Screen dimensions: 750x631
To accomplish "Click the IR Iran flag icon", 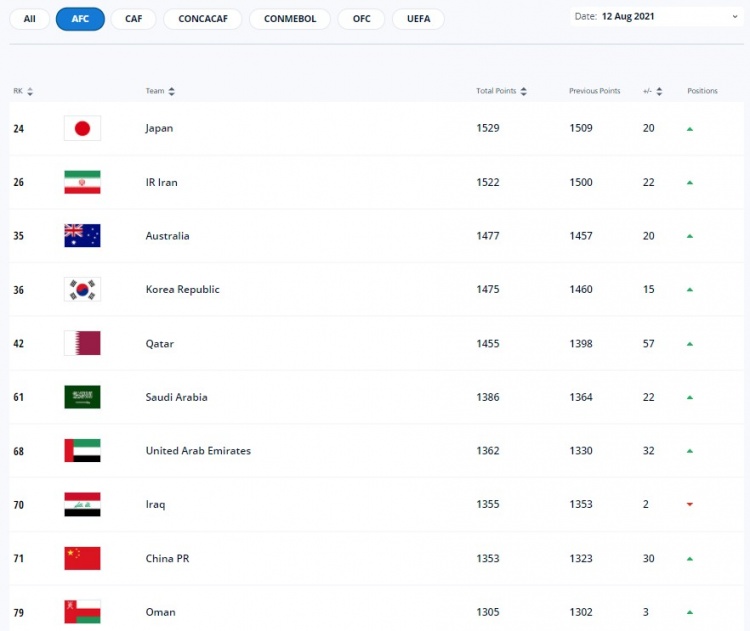I will click(x=82, y=182).
